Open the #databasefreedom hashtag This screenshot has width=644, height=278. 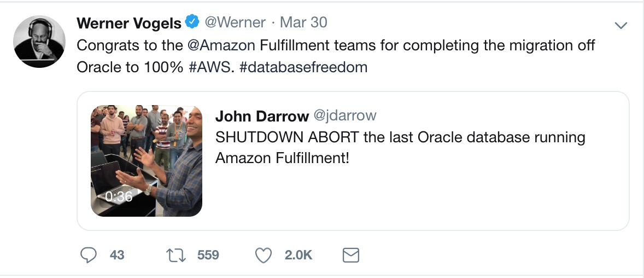point(303,67)
